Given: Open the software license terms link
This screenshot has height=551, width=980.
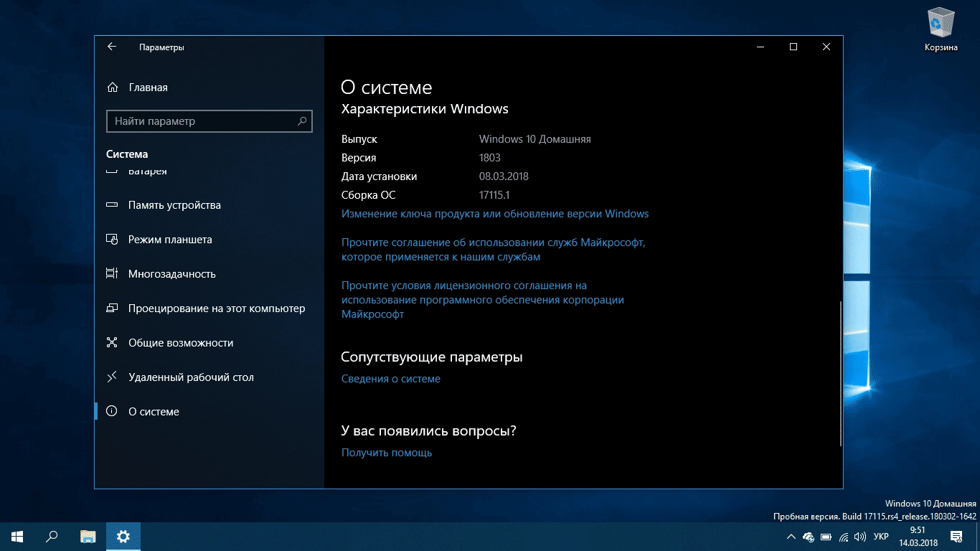Looking at the screenshot, I should (483, 300).
